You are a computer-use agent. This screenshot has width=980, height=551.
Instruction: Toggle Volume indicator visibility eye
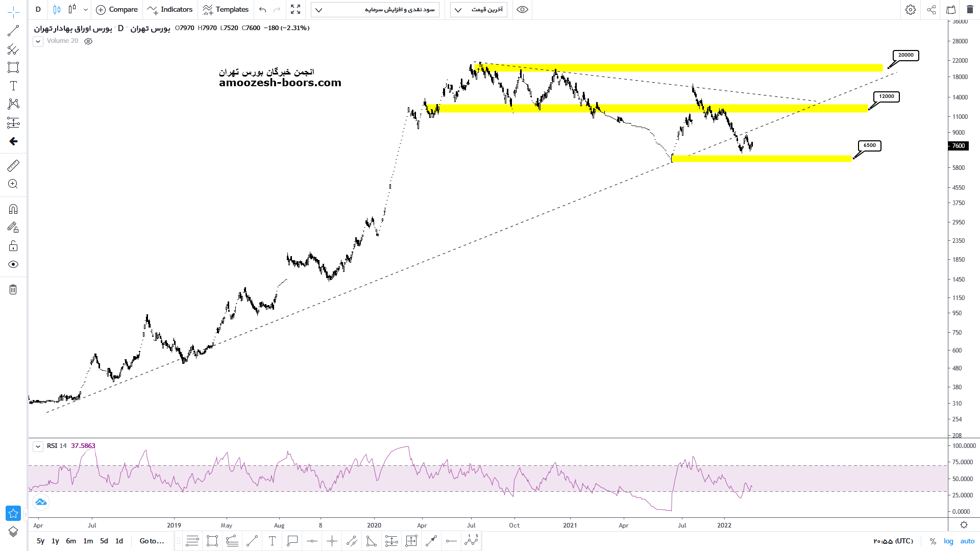pyautogui.click(x=88, y=41)
